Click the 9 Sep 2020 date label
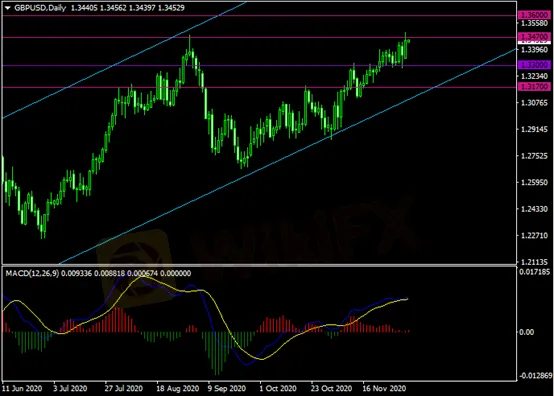The width and height of the screenshot is (554, 396). 226,389
